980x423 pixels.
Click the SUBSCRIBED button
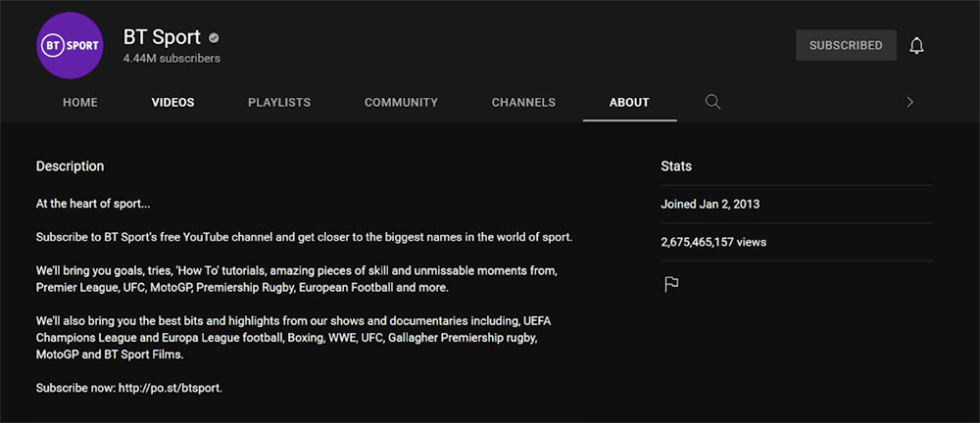coord(846,46)
